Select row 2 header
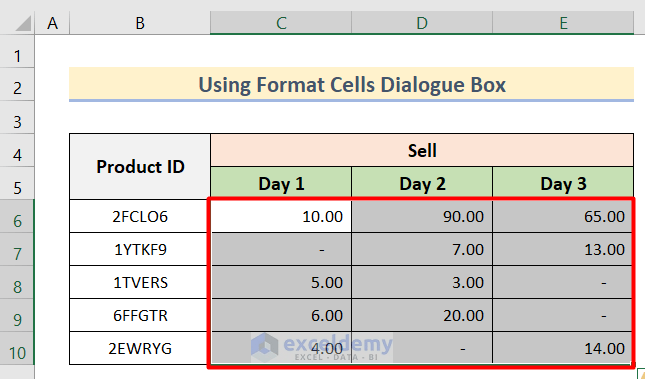This screenshot has height=379, width=645. 17,84
